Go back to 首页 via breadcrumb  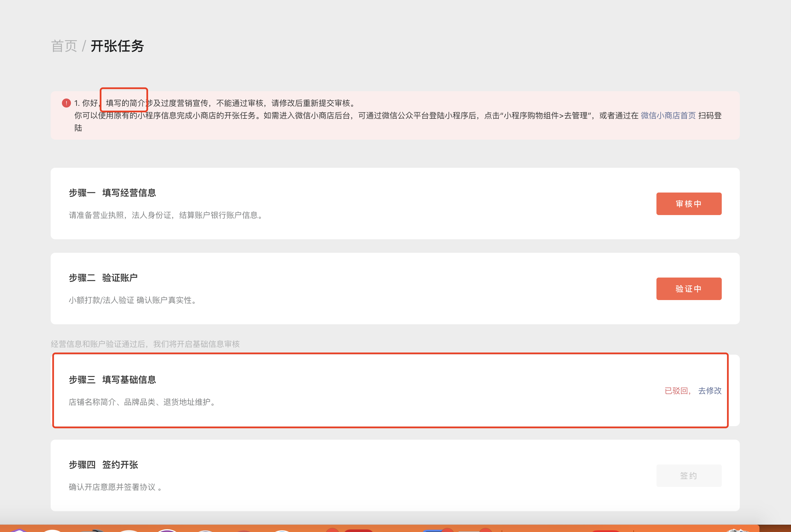pos(64,46)
